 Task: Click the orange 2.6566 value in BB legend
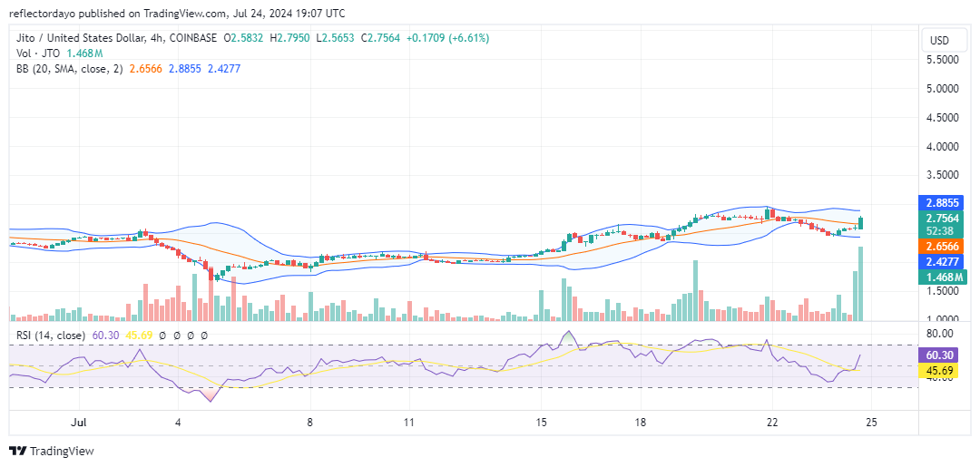[x=145, y=69]
